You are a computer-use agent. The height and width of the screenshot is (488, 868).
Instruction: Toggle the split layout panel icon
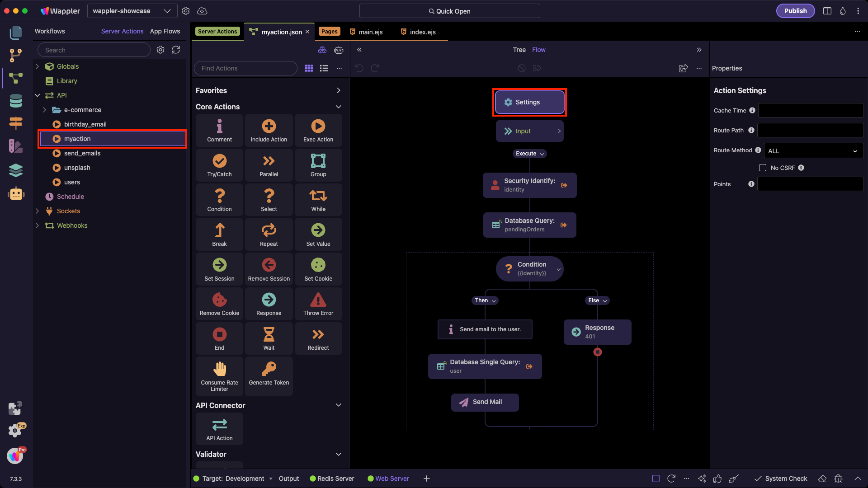(x=827, y=11)
